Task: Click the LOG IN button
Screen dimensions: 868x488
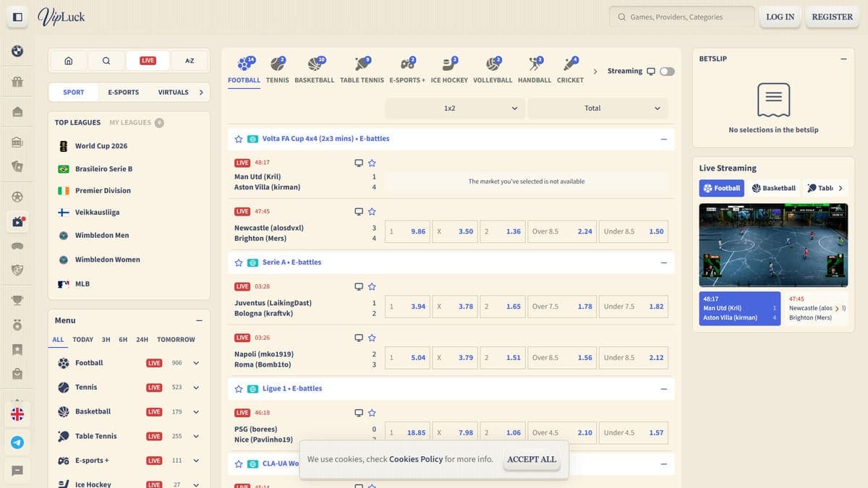Action: coord(780,17)
